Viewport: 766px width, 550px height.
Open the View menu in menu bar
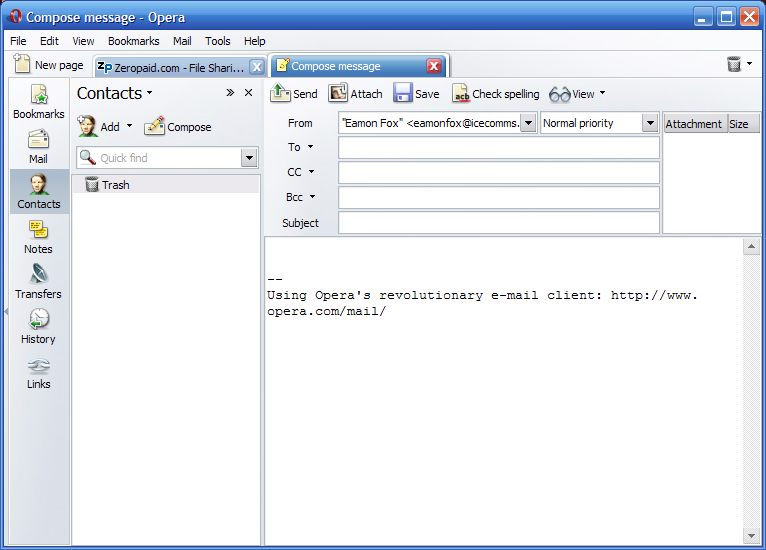coord(83,41)
